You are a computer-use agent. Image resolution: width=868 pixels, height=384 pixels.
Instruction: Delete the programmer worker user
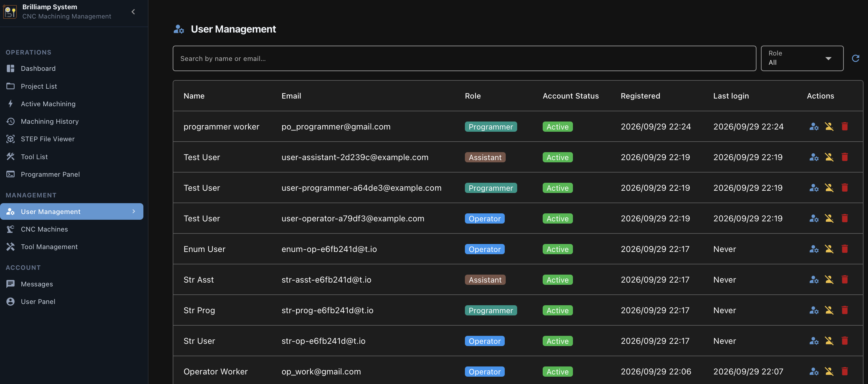click(x=844, y=126)
